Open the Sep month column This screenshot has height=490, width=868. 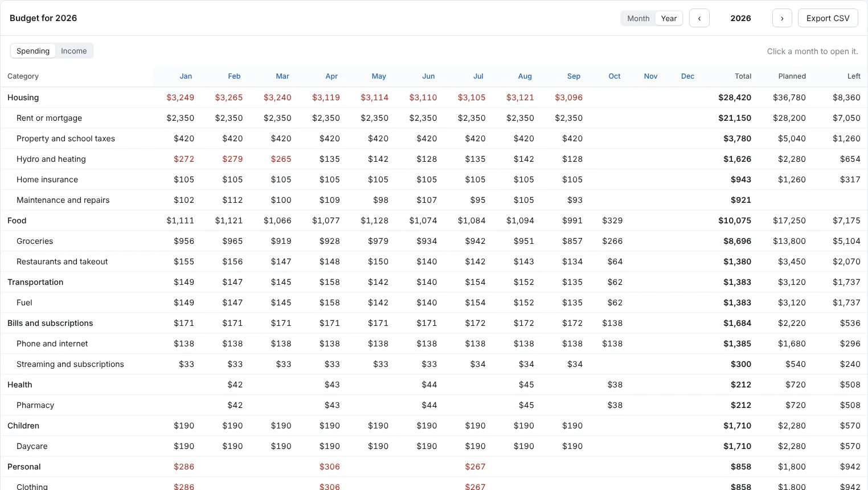(x=574, y=76)
